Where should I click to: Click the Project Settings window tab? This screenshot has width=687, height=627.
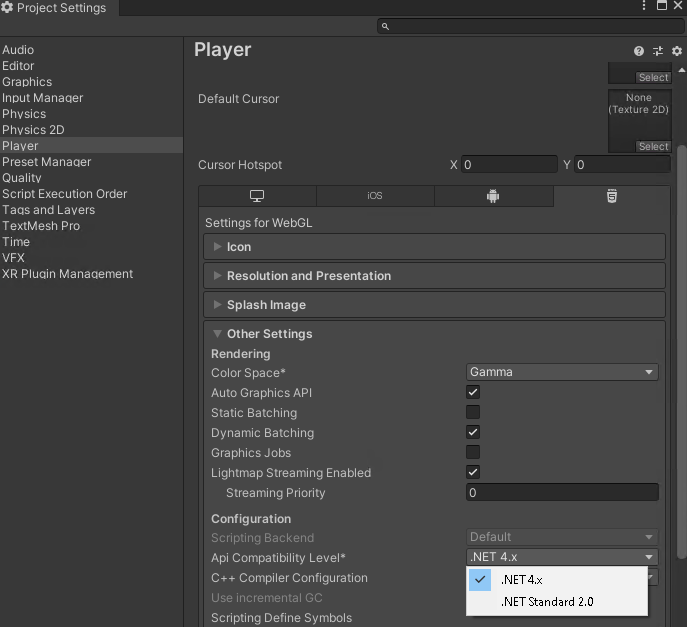(59, 8)
